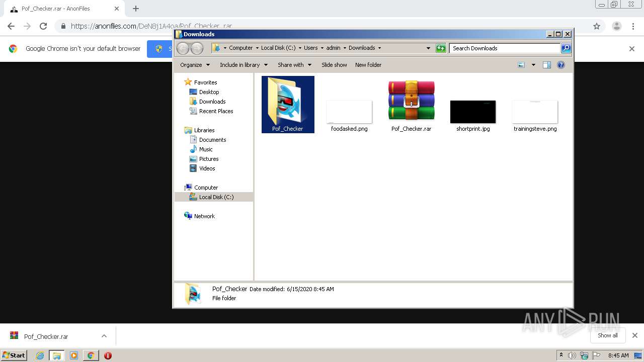Image resolution: width=644 pixels, height=362 pixels.
Task: Click the Action Center flag tray icon
Action: click(596, 355)
